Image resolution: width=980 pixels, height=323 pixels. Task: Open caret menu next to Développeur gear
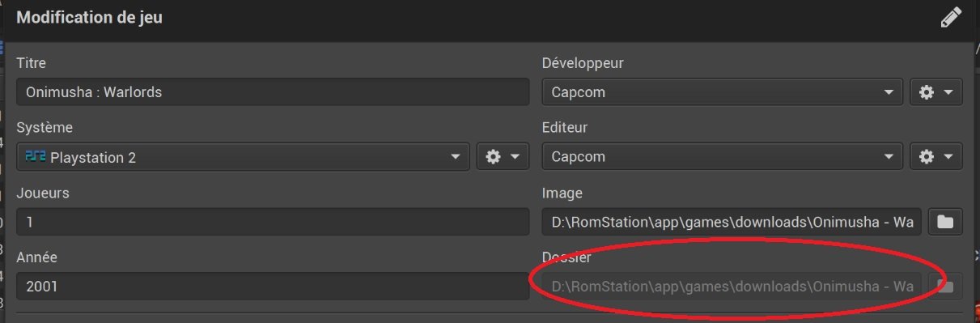(948, 92)
